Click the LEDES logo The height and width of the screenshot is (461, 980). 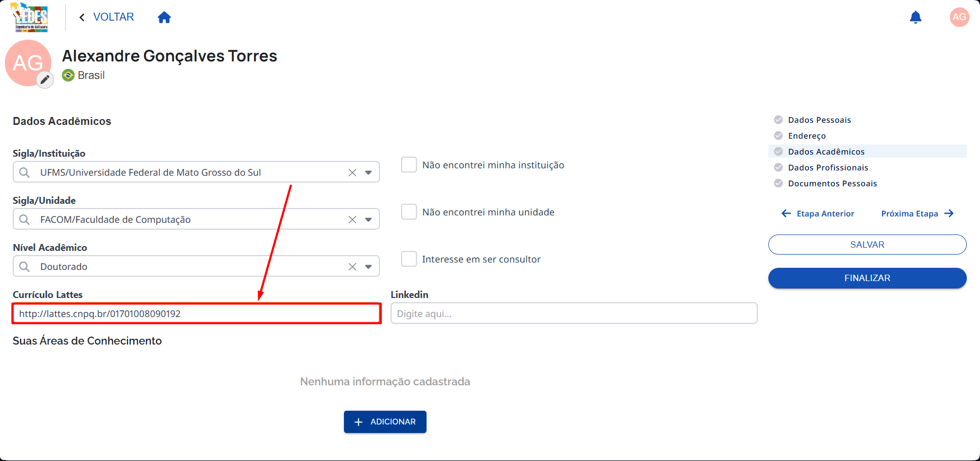pyautogui.click(x=30, y=17)
